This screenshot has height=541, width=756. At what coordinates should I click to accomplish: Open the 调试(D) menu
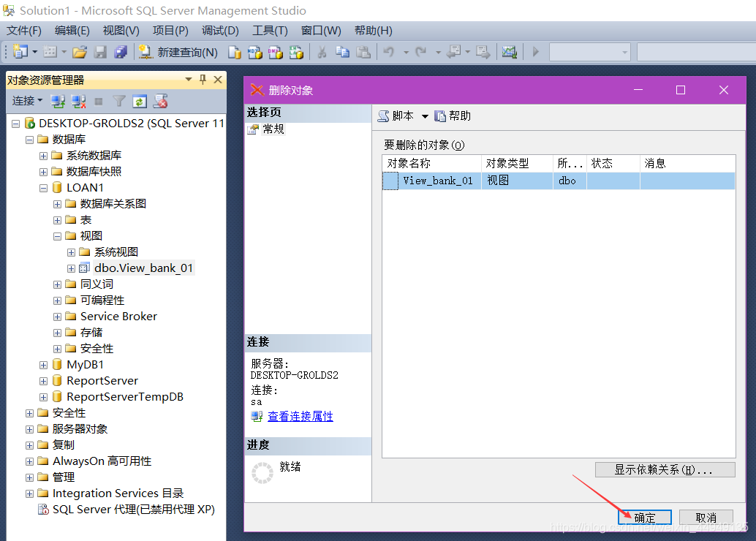tap(220, 31)
